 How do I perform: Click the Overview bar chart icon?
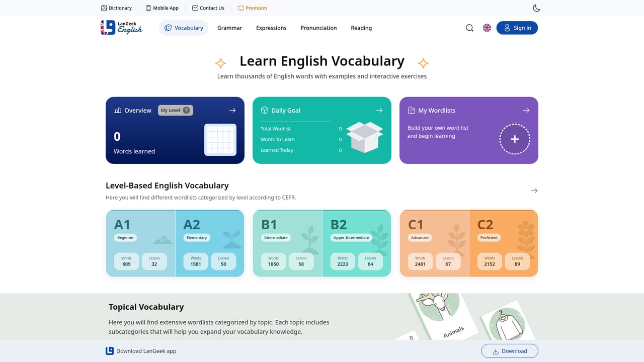118,110
